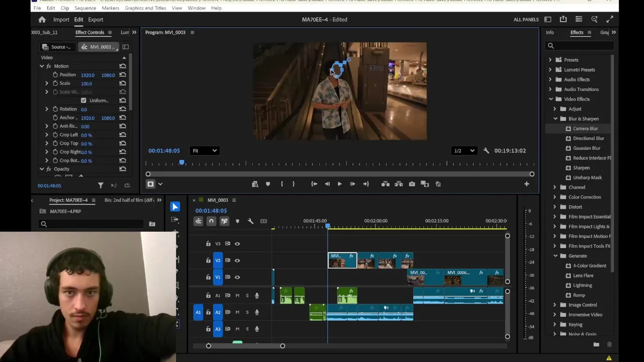Select the Lens Flare effect
The height and width of the screenshot is (362, 644).
(583, 276)
